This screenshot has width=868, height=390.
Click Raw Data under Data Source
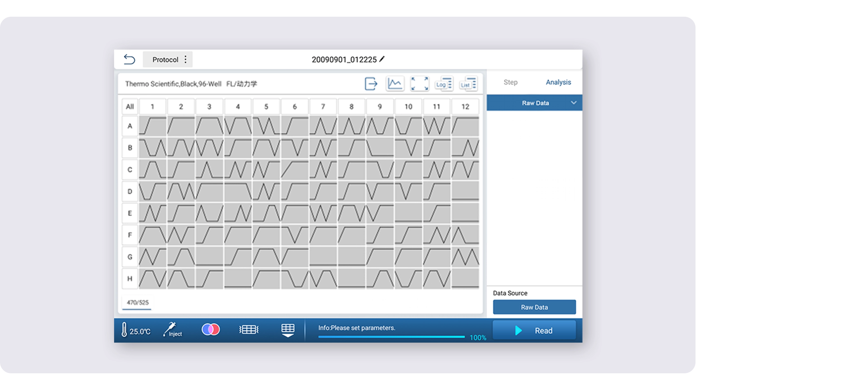pos(534,307)
